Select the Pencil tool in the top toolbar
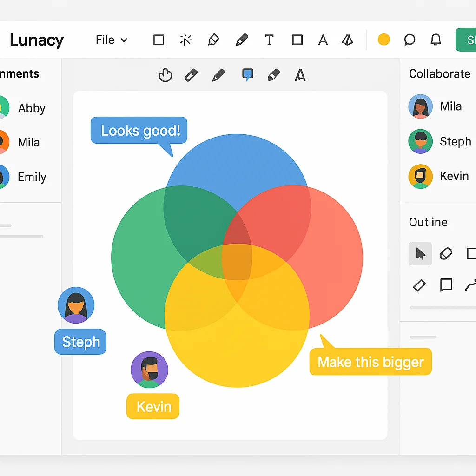This screenshot has width=476, height=476. [241, 40]
